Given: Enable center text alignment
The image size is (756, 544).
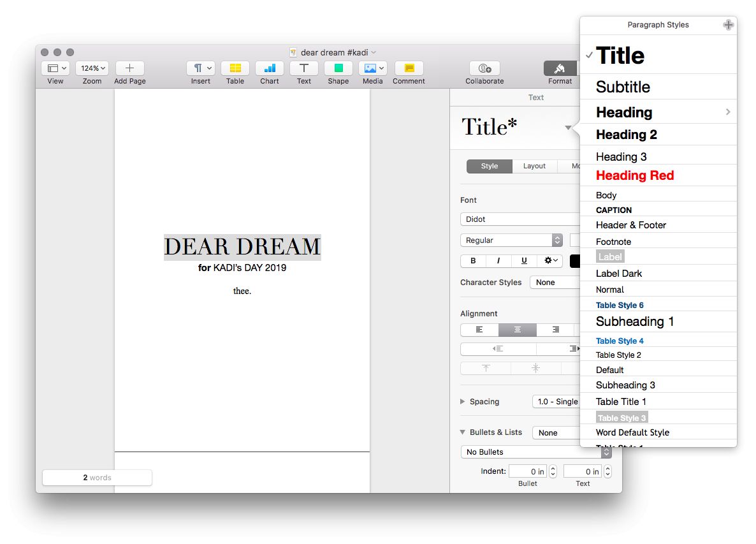Looking at the screenshot, I should click(517, 330).
